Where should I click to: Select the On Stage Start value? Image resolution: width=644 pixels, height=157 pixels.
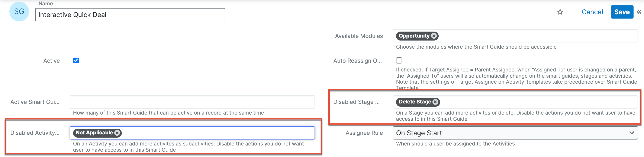coord(419,133)
